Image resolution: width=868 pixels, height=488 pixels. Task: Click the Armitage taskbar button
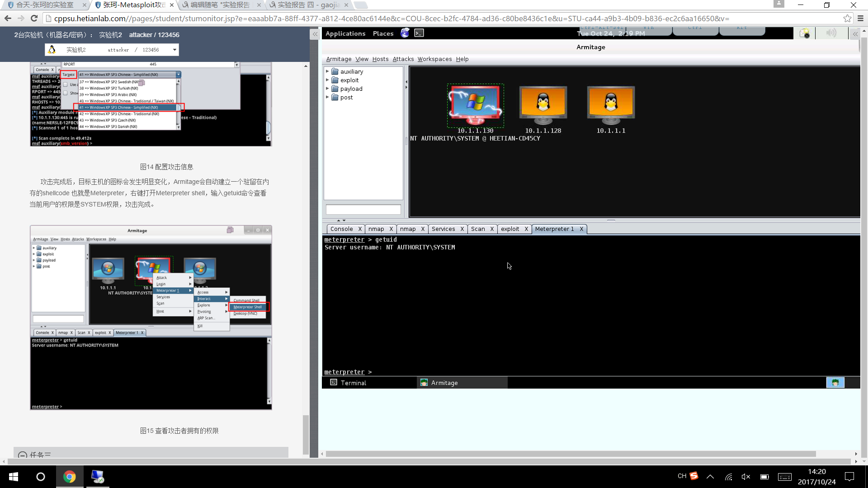[462, 383]
